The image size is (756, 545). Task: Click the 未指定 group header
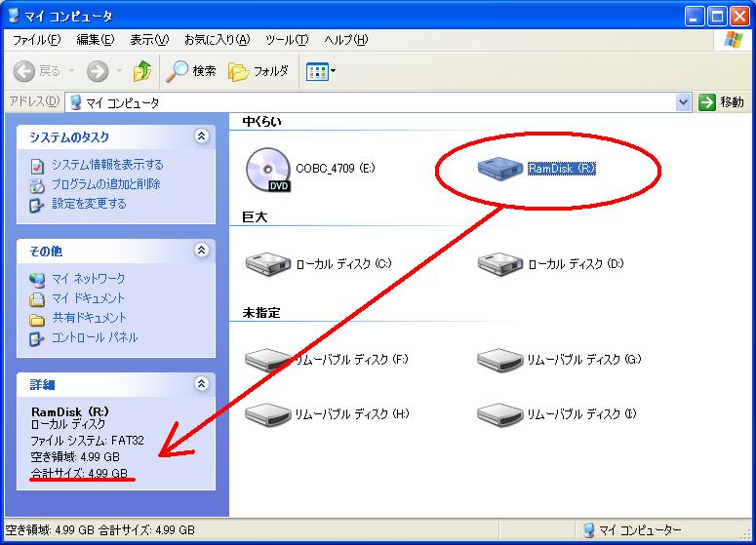tap(260, 313)
